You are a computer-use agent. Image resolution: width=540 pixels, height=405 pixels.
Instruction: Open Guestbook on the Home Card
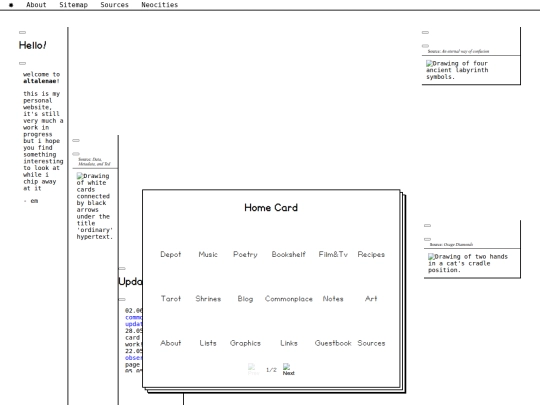coord(333,343)
